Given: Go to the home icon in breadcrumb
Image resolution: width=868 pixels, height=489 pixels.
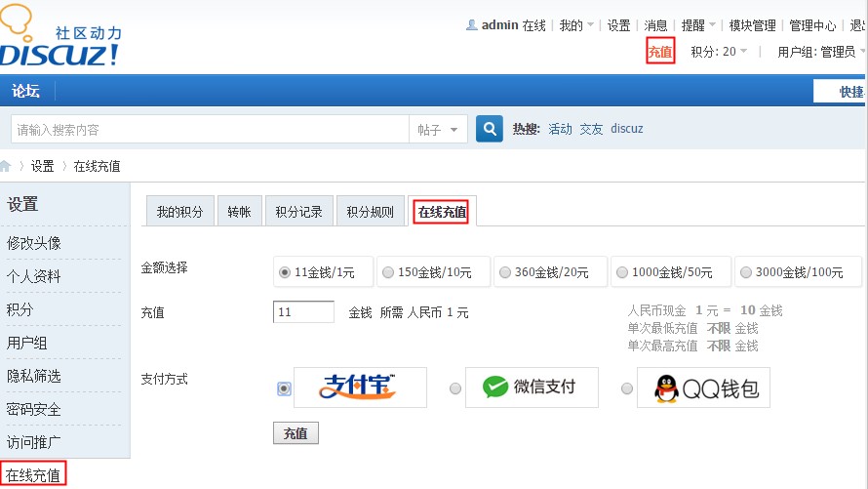Looking at the screenshot, I should click(x=6, y=166).
